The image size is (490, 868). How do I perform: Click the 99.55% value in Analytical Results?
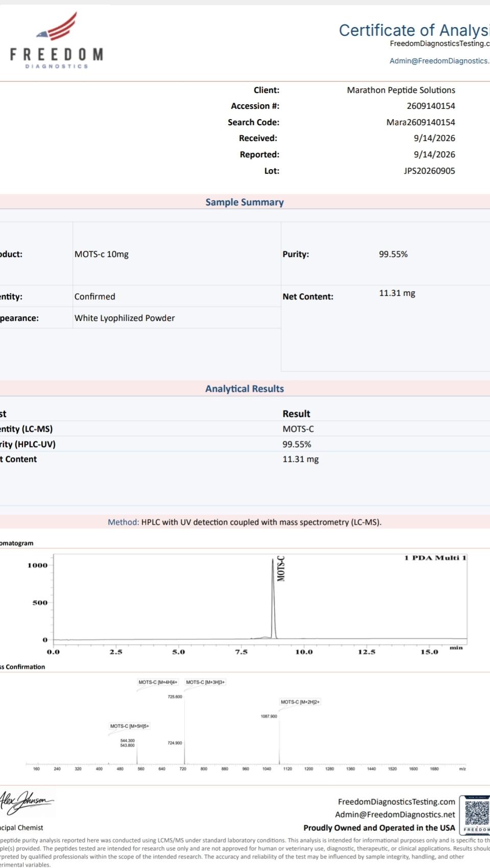coord(297,444)
